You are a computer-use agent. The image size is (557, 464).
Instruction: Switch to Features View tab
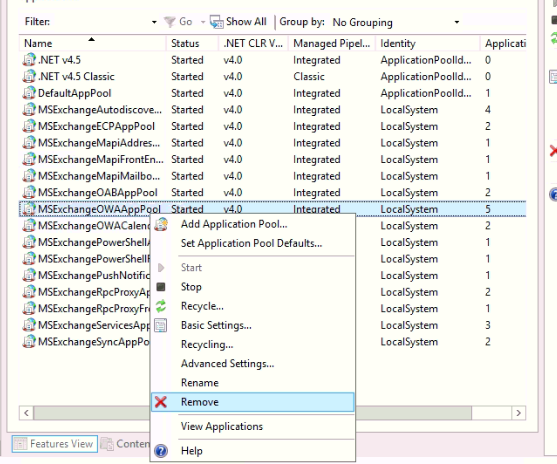(x=54, y=444)
